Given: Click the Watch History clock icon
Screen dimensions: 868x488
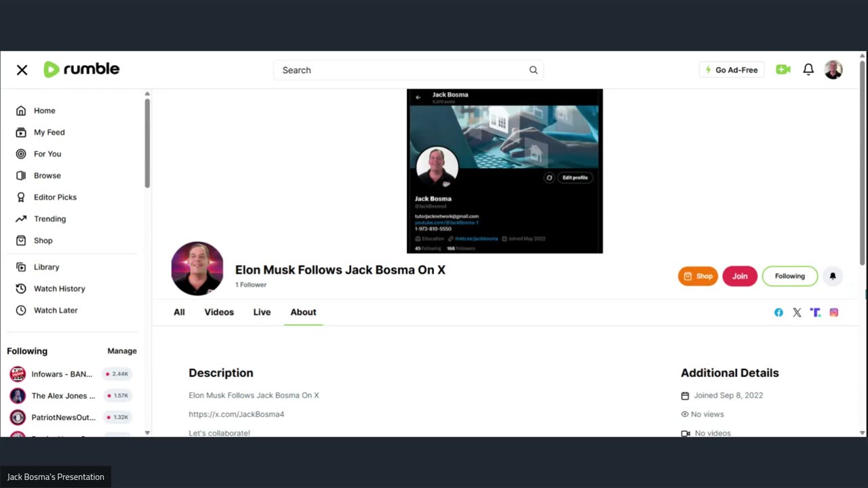Looking at the screenshot, I should [x=21, y=289].
